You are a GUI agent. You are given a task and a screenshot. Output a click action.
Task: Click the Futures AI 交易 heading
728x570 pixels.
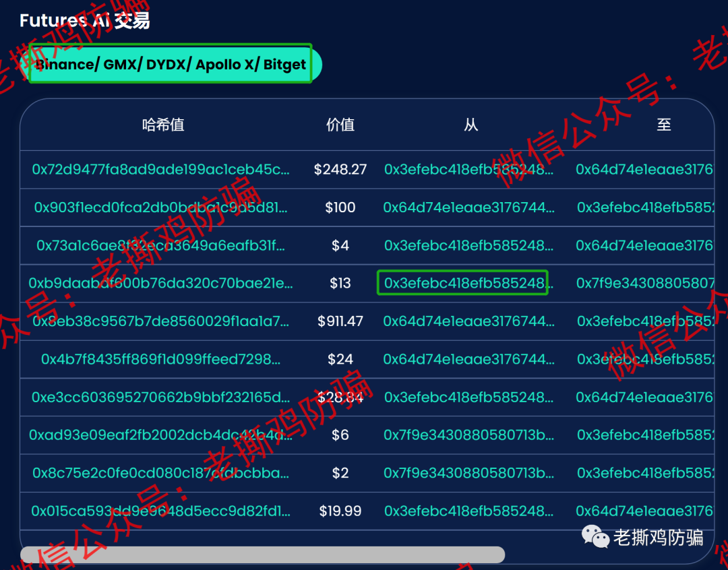click(x=84, y=21)
